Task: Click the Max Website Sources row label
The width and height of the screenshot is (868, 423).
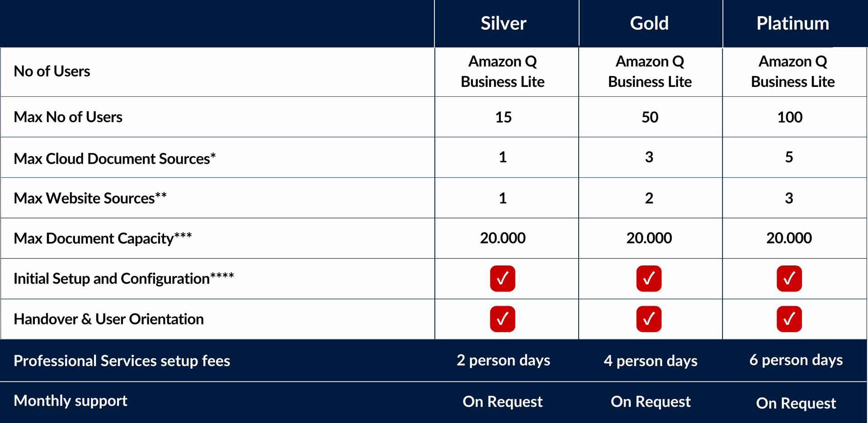Action: (x=90, y=198)
